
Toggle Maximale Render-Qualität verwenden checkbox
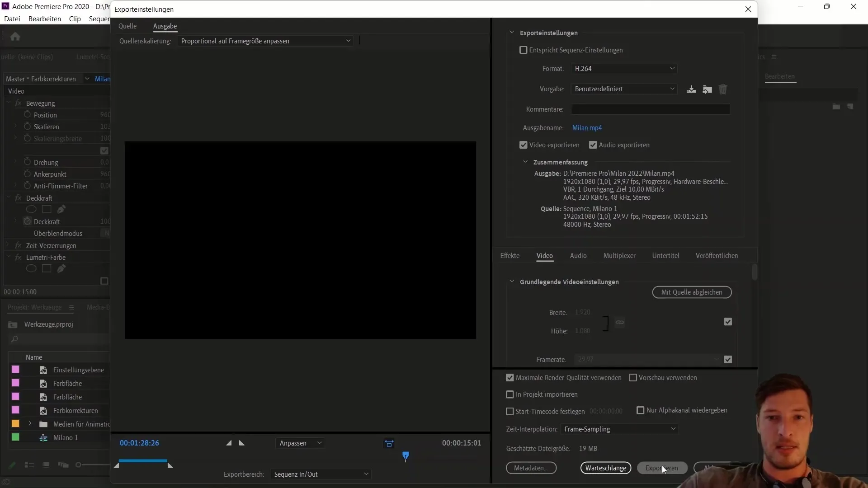pyautogui.click(x=510, y=378)
